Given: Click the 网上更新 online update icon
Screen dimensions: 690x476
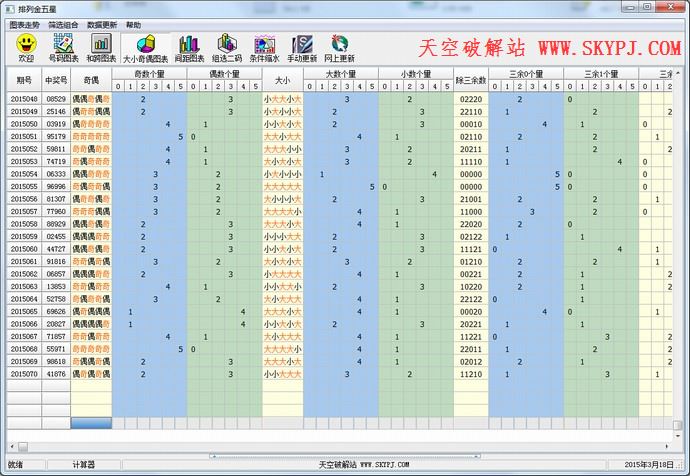Looking at the screenshot, I should point(340,46).
